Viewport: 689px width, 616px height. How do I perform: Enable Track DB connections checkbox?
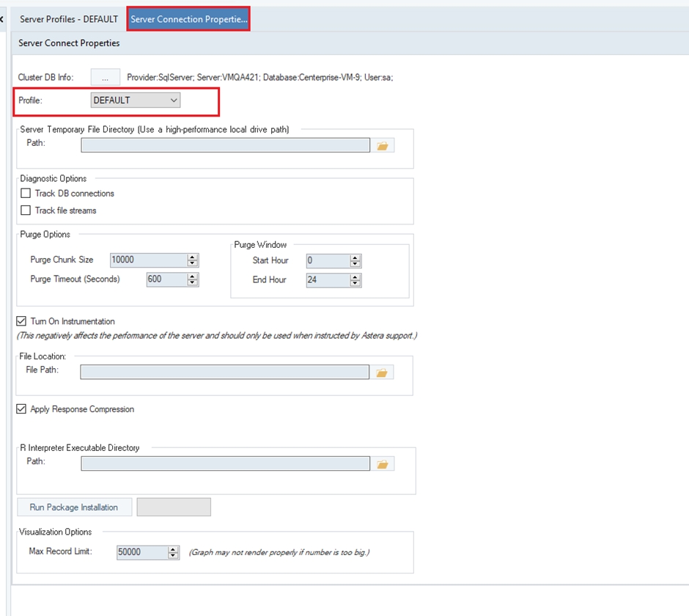tap(26, 194)
